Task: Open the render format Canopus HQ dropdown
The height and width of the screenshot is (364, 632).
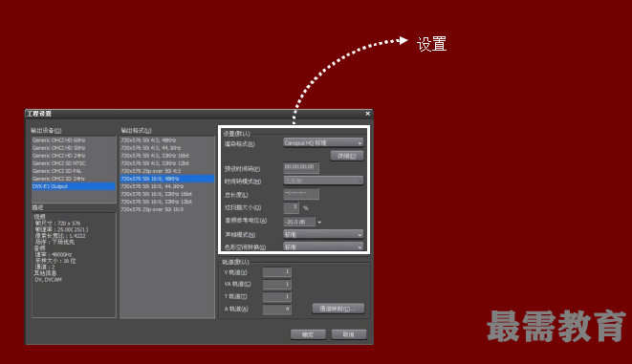Action: 323,142
